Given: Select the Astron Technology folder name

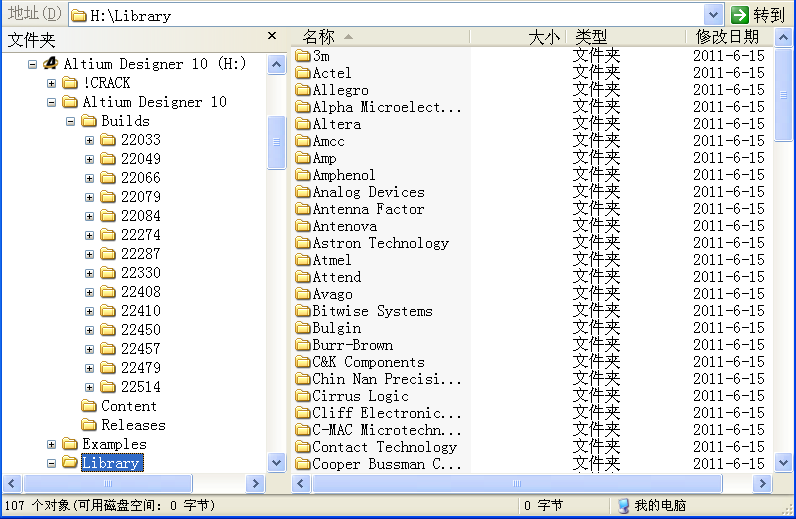Looking at the screenshot, I should point(381,243).
